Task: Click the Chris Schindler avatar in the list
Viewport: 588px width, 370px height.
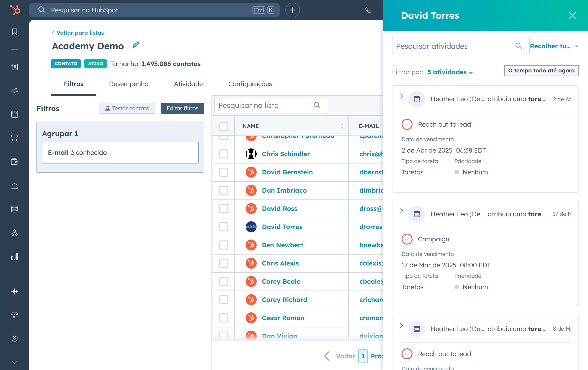Action: (251, 154)
